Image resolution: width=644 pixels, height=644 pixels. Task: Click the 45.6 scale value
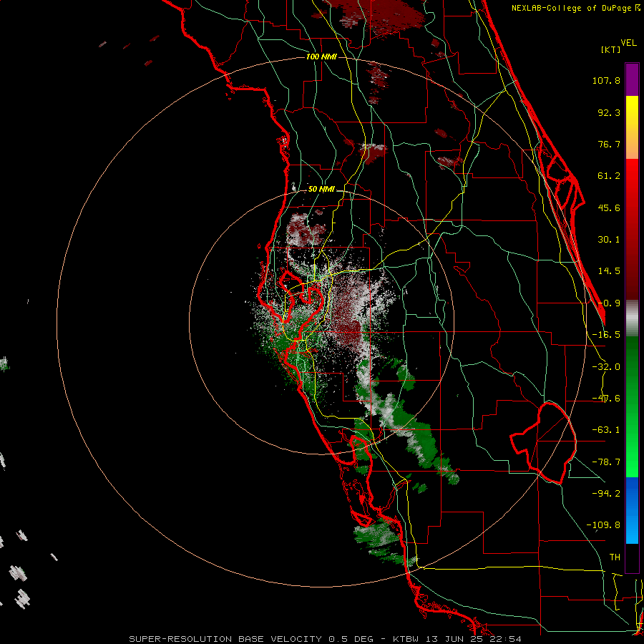[x=609, y=208]
